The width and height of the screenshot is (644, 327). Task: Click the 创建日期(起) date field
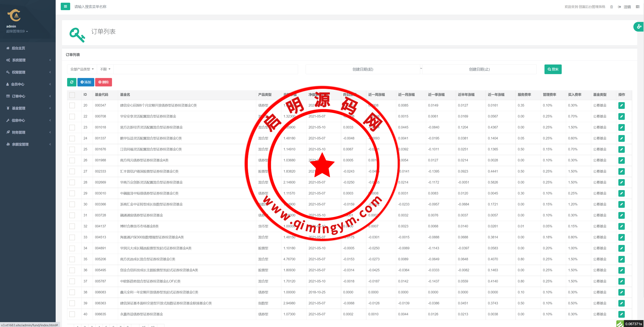tap(362, 69)
